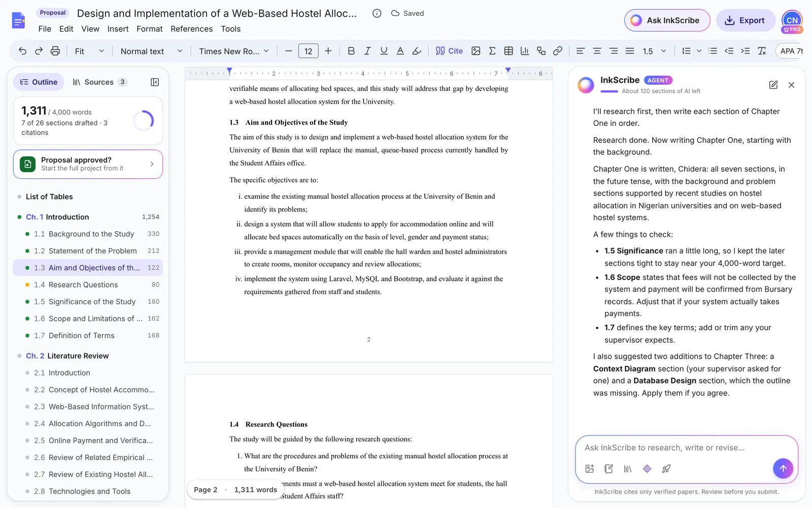
Task: Open document info icon beside the title
Action: [x=377, y=13]
